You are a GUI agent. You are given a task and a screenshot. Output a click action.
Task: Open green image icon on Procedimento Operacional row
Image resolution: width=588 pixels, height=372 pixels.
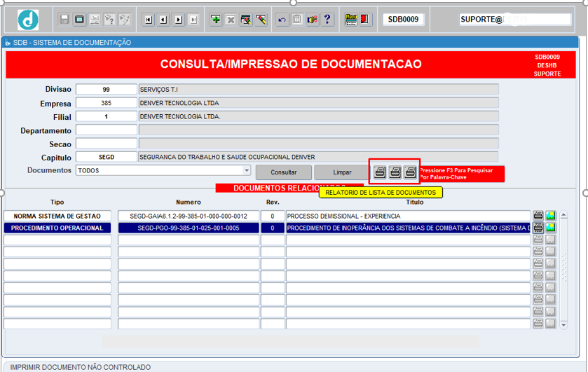(x=551, y=228)
